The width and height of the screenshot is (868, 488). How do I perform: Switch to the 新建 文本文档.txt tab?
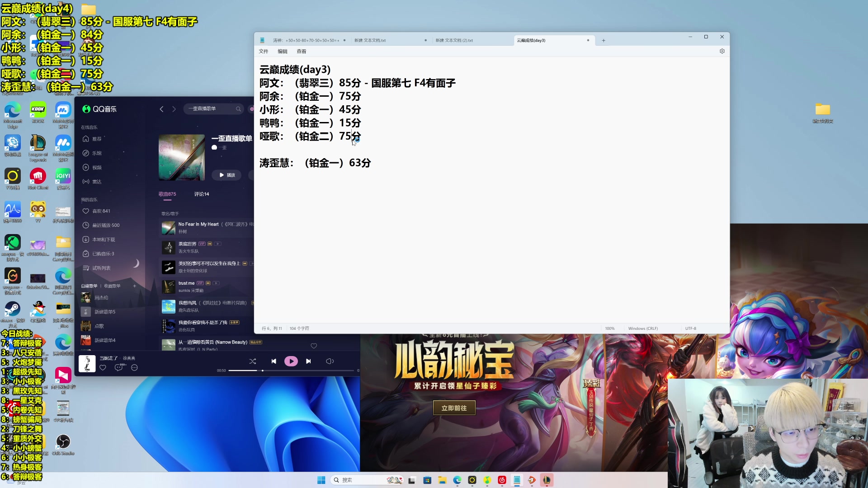tap(390, 40)
